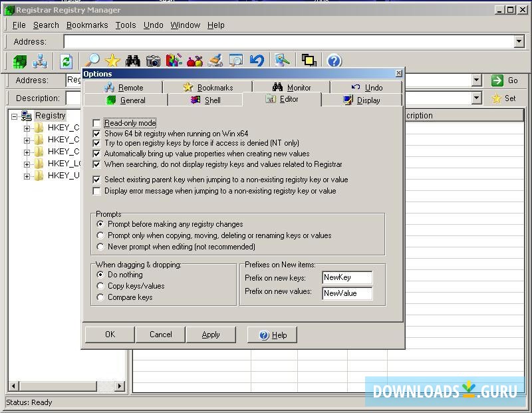Open the Search menu

(x=46, y=25)
